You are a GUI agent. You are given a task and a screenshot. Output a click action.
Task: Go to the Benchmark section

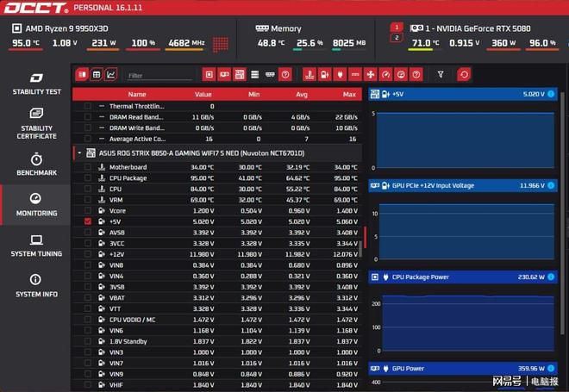pyautogui.click(x=36, y=165)
